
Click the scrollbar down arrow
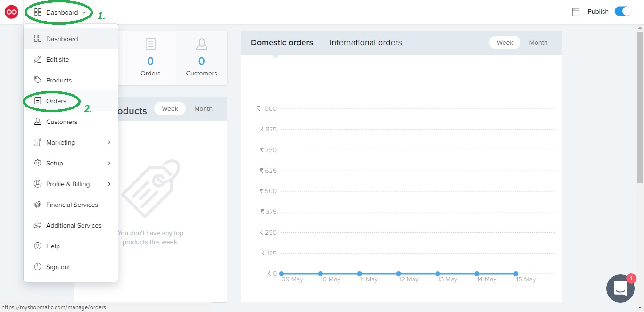pos(640,308)
